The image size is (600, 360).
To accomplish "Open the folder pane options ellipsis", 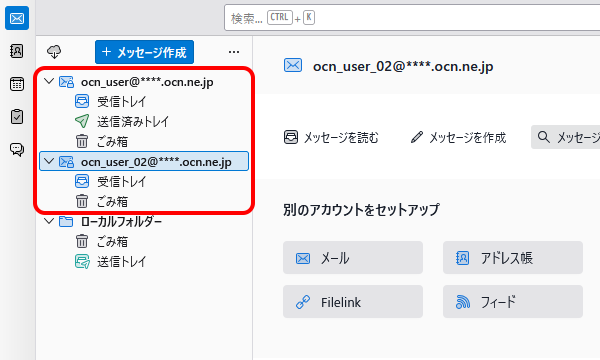I will [x=234, y=52].
